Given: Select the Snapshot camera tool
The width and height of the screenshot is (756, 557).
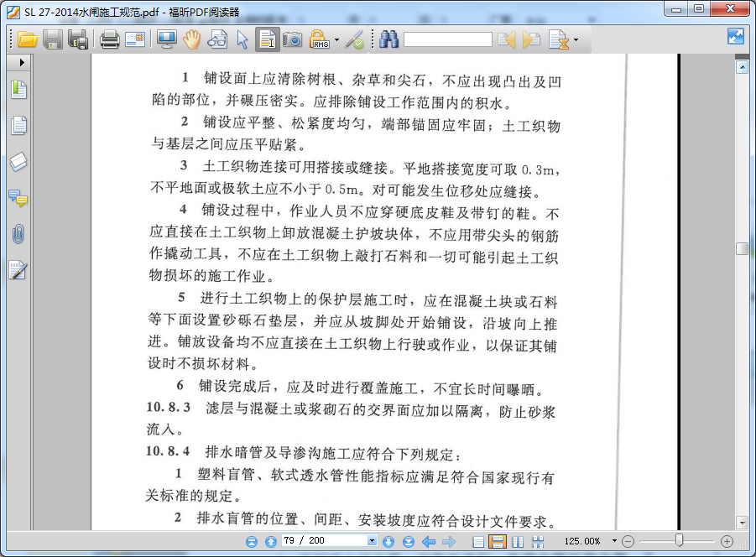Looking at the screenshot, I should click(x=292, y=39).
